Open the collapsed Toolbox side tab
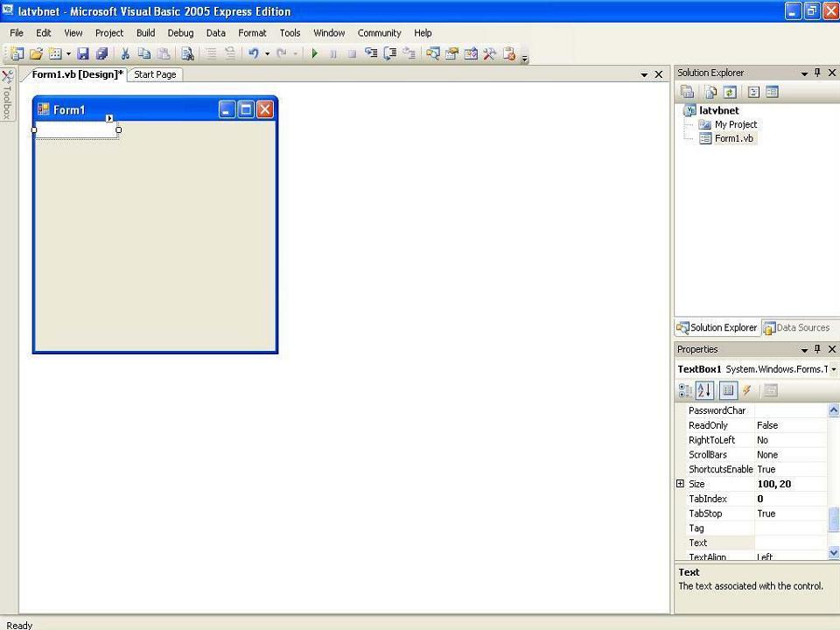 (x=7, y=94)
